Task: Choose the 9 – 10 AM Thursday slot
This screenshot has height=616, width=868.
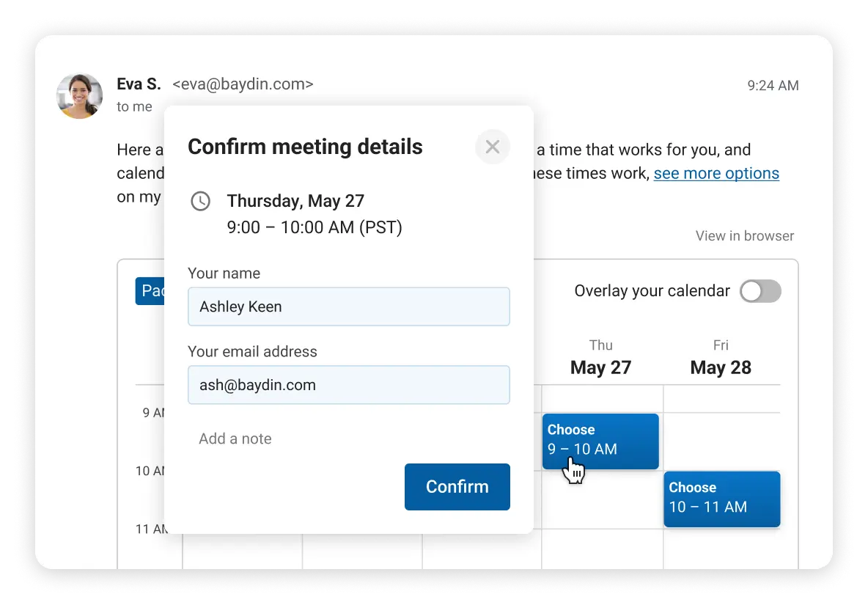Action: pos(600,441)
